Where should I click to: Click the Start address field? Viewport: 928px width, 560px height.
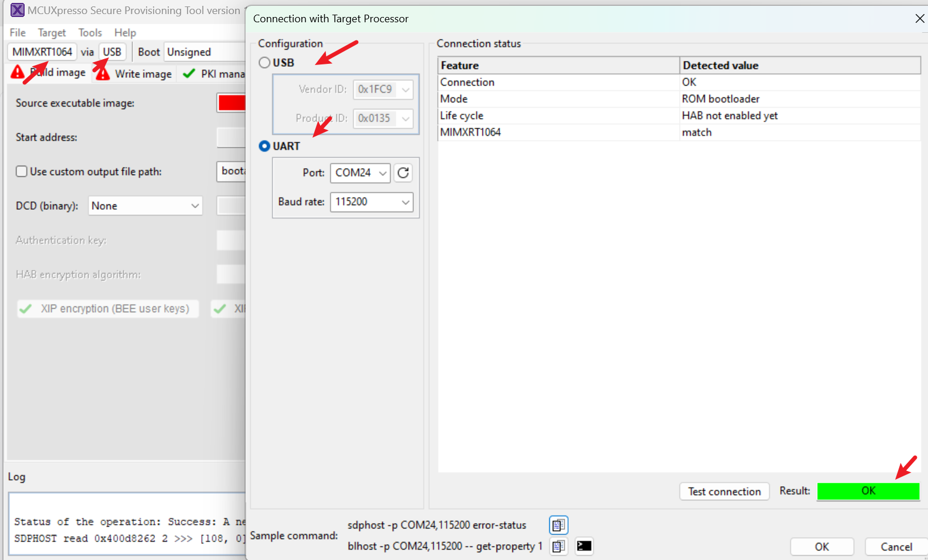click(x=232, y=138)
